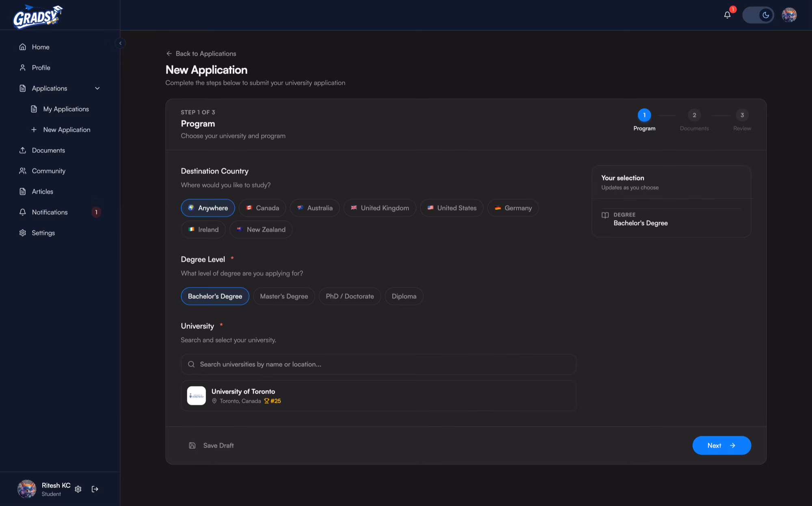This screenshot has height=506, width=812.
Task: Focus the university search field
Action: (x=378, y=364)
